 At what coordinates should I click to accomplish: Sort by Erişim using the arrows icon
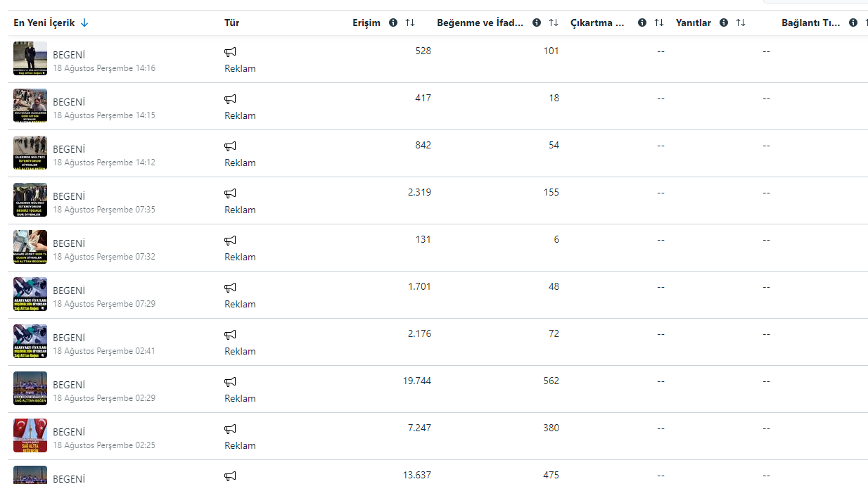coord(410,23)
